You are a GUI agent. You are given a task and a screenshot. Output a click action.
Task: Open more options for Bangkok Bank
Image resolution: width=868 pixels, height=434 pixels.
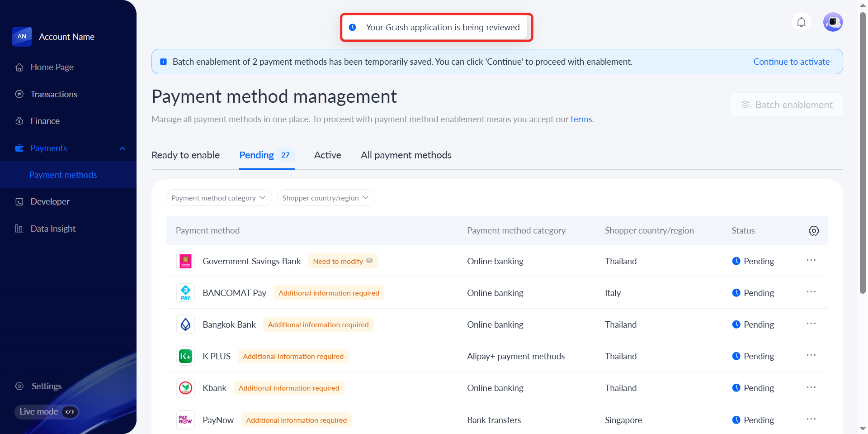click(811, 324)
